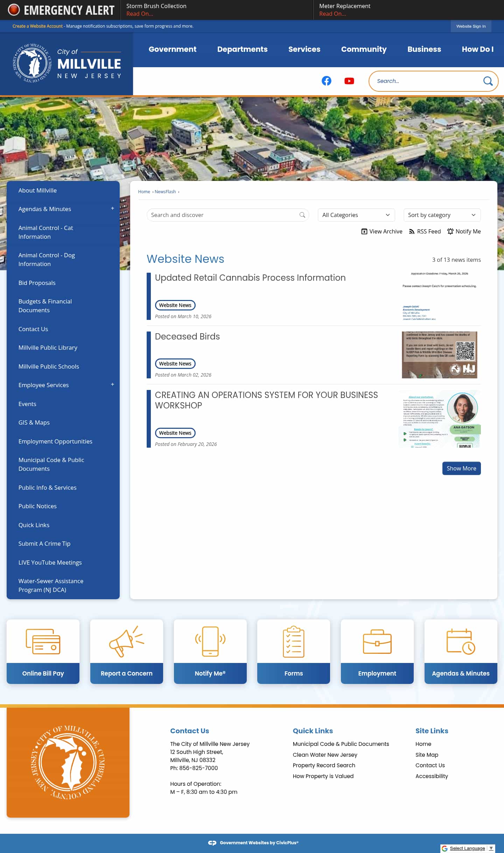Open the Notify Me phone tile
The width and height of the screenshot is (504, 853).
pyautogui.click(x=210, y=641)
